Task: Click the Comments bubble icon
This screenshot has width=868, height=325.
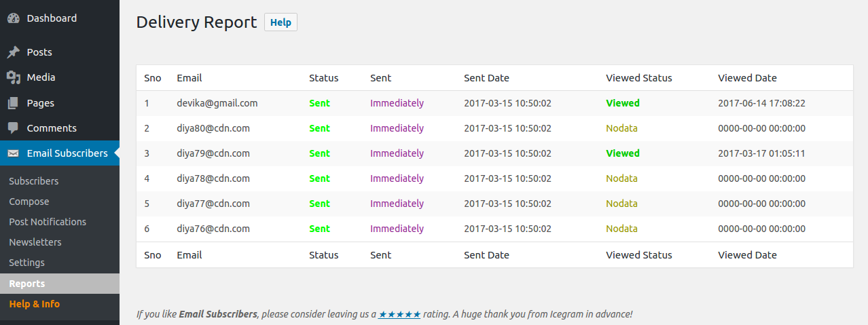Action: (14, 128)
